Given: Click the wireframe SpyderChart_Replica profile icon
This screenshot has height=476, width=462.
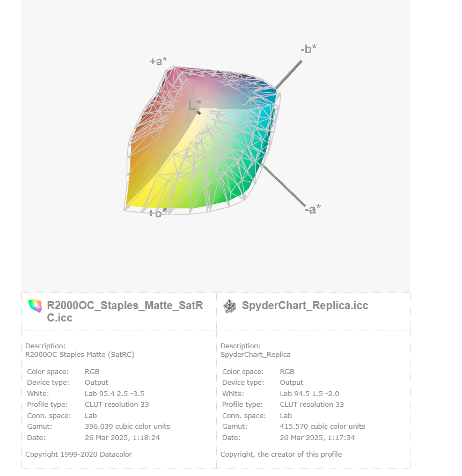Looking at the screenshot, I should pos(230,306).
